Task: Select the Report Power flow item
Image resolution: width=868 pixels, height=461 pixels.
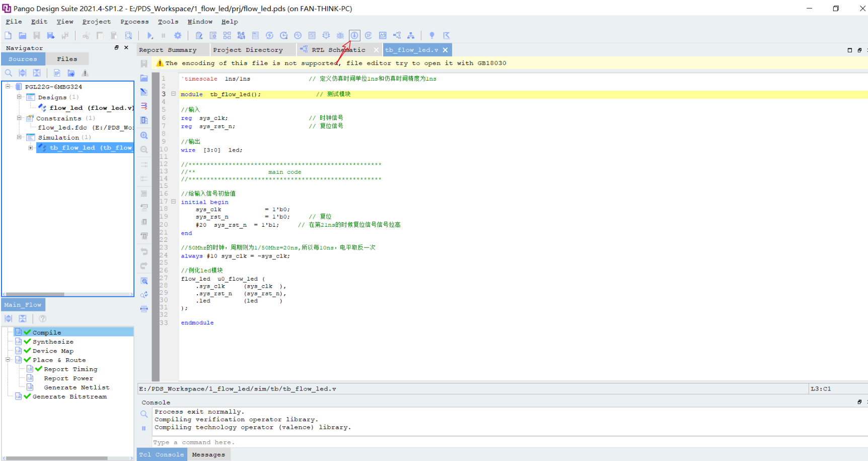Action: click(x=68, y=378)
